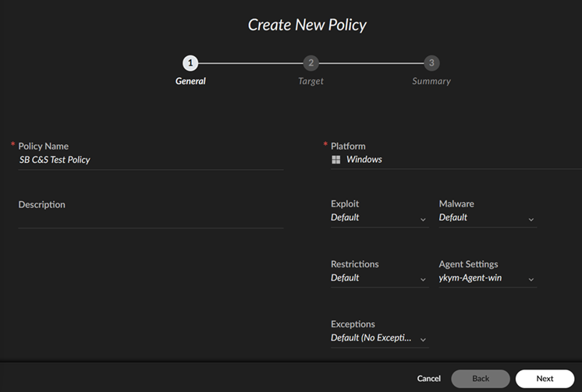
Task: Click the Exploit dropdown chevron arrow
Action: pyautogui.click(x=423, y=220)
